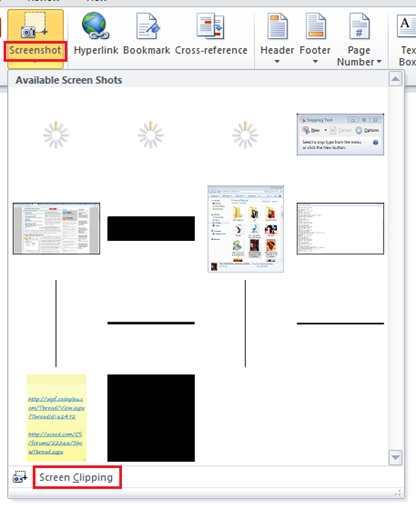Image resolution: width=416 pixels, height=509 pixels.
Task: Open the Page Number dropdown arrow
Action: pyautogui.click(x=379, y=62)
